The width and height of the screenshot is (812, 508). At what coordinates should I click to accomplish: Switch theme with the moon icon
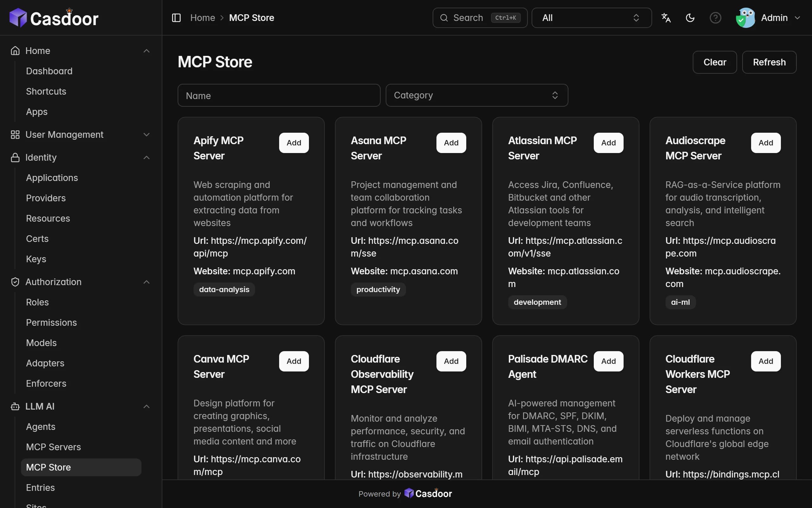tap(690, 18)
